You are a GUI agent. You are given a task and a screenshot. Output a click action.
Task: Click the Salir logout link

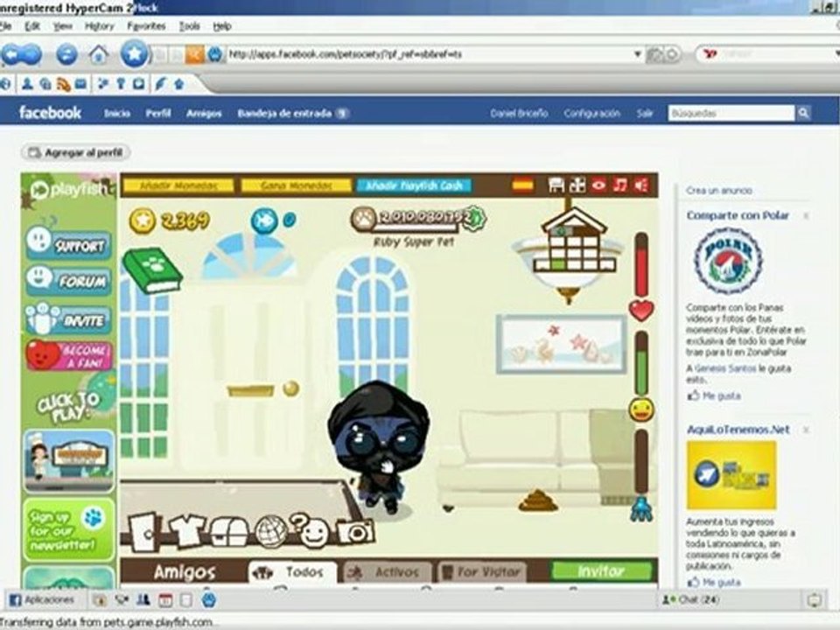pyautogui.click(x=645, y=113)
